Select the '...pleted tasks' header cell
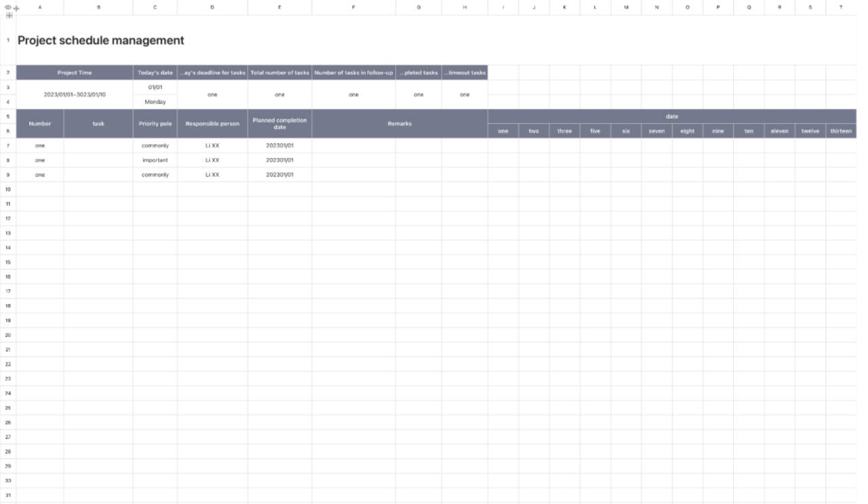 coord(418,73)
